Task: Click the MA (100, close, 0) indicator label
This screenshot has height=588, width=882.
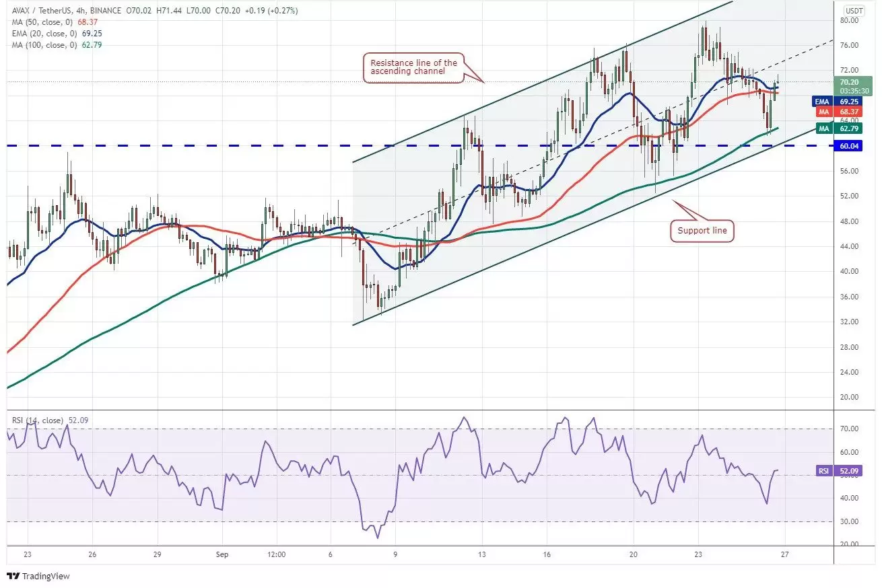Action: click(38, 45)
